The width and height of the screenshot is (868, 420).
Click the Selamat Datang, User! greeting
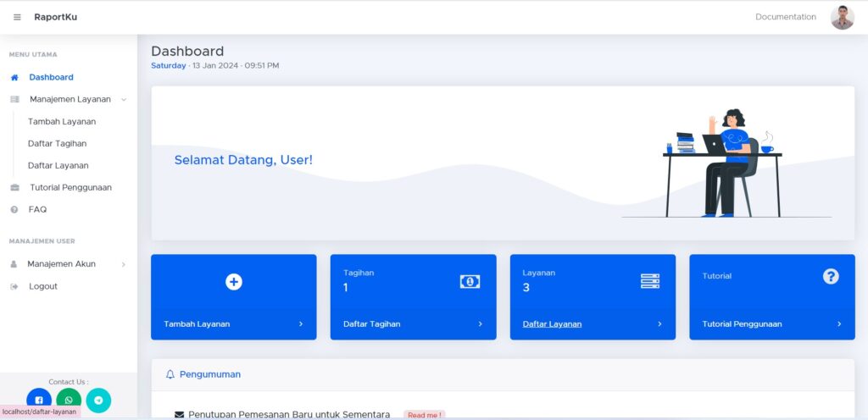pos(243,160)
